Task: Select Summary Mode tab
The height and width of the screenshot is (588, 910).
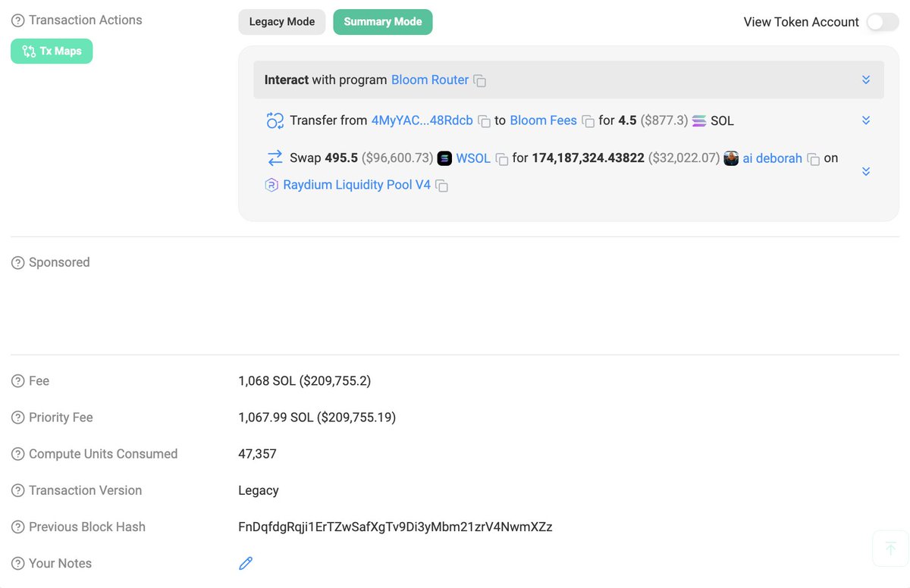Action: click(x=383, y=22)
